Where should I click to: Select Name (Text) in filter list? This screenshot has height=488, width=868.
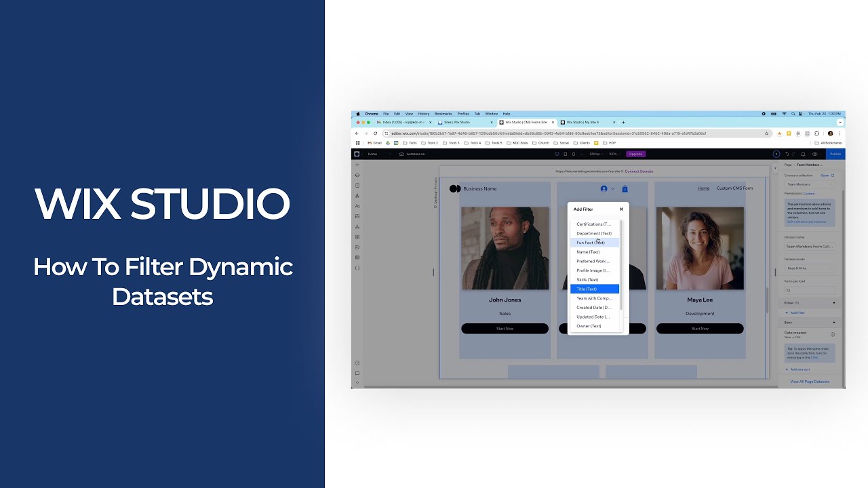595,252
